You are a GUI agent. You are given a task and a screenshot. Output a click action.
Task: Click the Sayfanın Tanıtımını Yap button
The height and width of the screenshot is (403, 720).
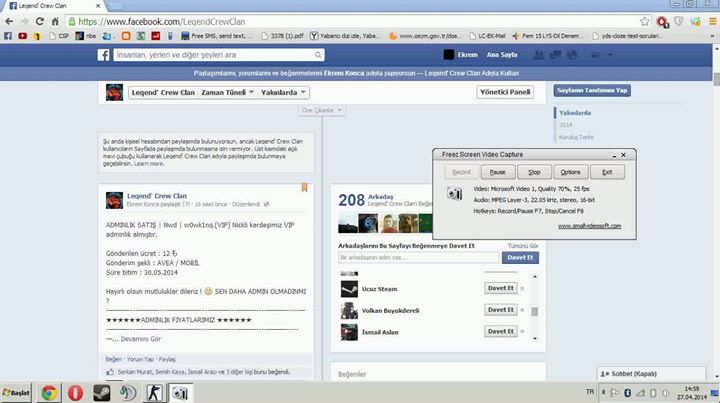click(x=592, y=90)
